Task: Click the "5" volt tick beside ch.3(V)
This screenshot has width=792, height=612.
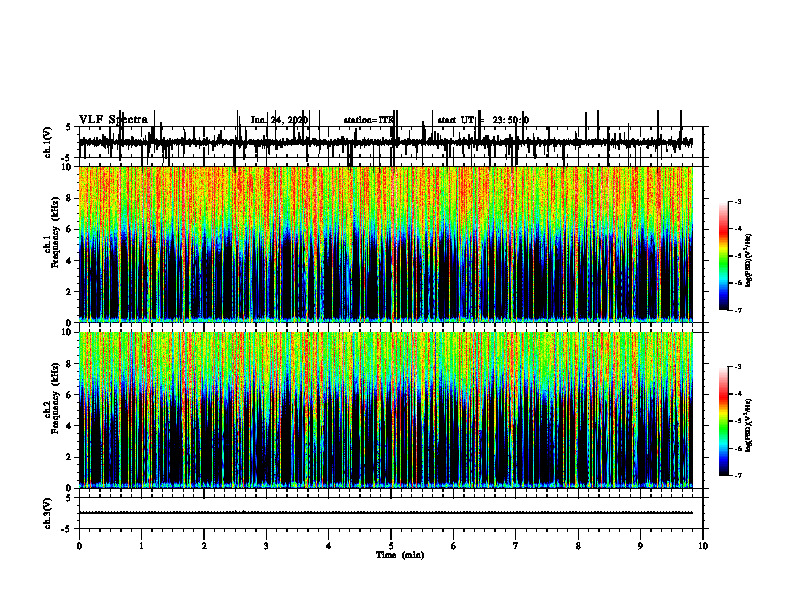Action: (68, 498)
